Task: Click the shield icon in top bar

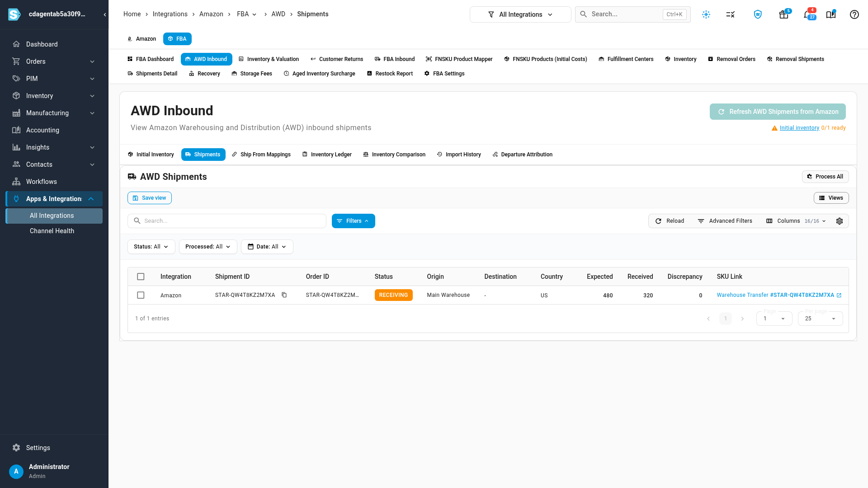Action: [758, 14]
